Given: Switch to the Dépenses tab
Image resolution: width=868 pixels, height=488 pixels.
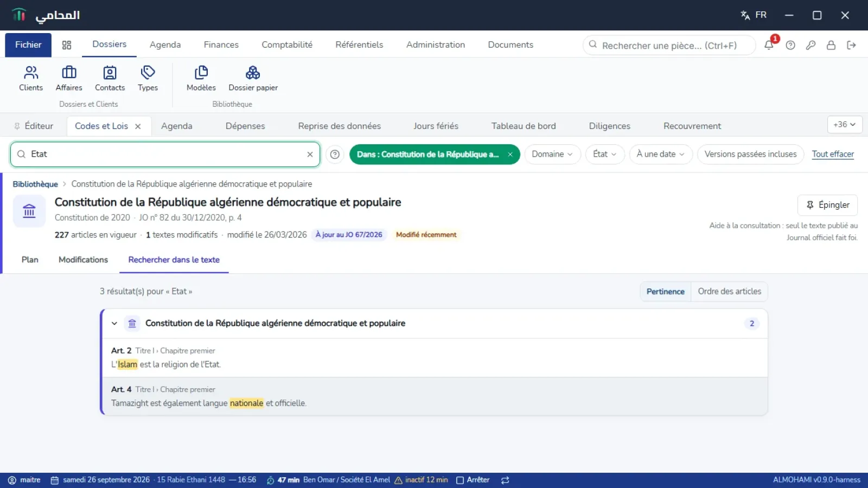Looking at the screenshot, I should [x=245, y=126].
